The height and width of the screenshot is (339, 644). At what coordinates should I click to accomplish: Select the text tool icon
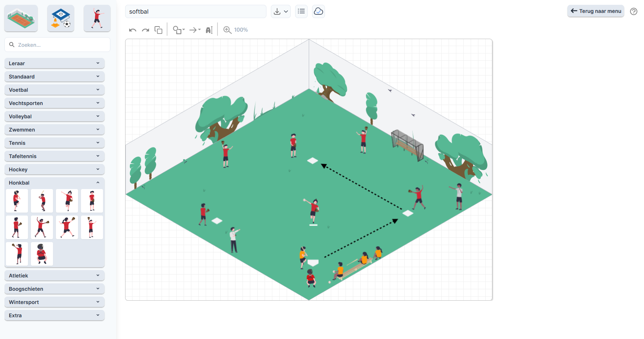tap(209, 30)
